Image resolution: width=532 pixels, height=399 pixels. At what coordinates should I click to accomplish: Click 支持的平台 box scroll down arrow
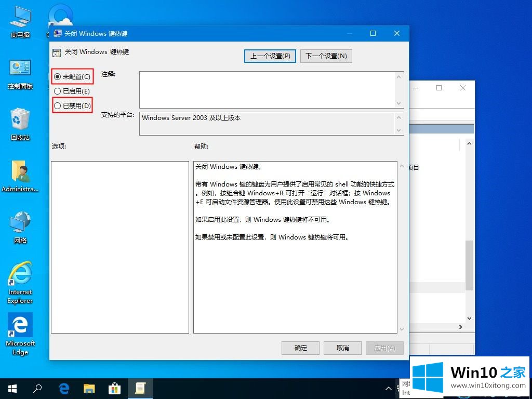click(398, 130)
